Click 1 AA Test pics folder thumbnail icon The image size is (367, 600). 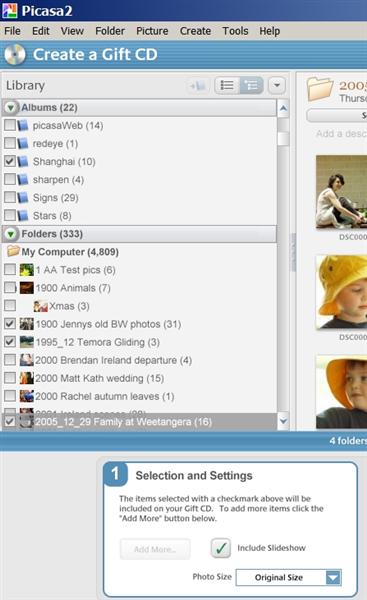26,270
